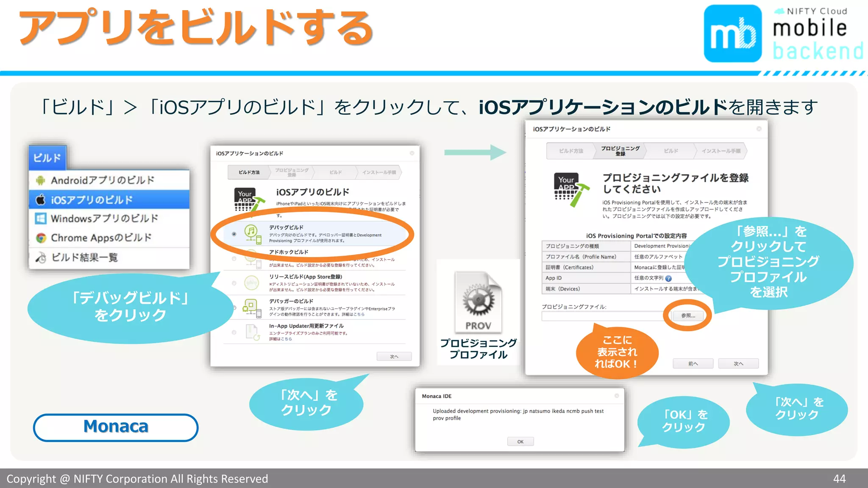The height and width of the screenshot is (488, 868).
Task: Click the 前へ button in provisioning dialog
Action: pyautogui.click(x=693, y=364)
